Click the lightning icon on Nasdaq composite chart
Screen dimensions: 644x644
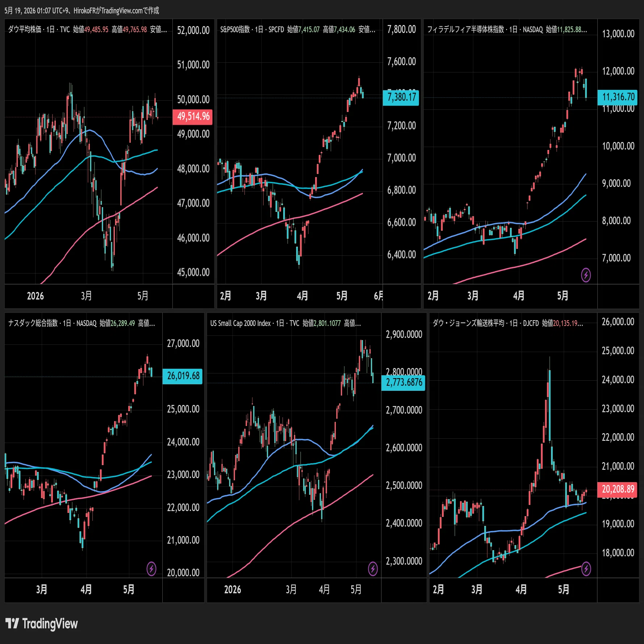[151, 569]
